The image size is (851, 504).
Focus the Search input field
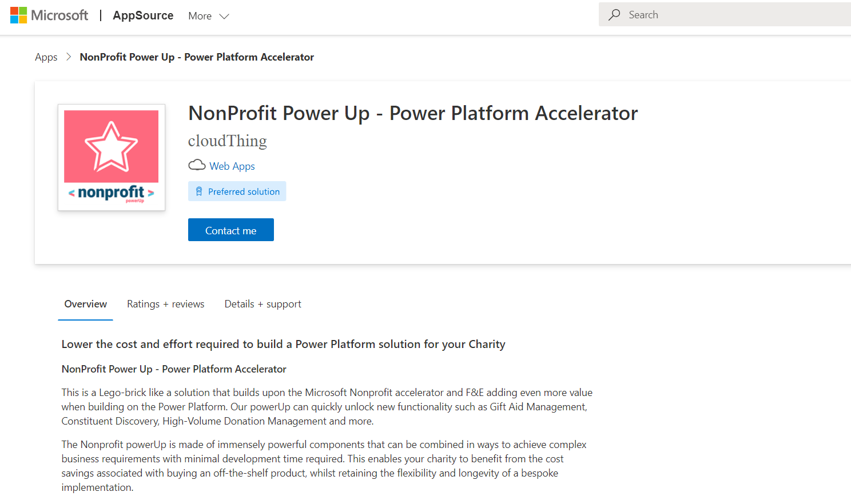click(725, 14)
